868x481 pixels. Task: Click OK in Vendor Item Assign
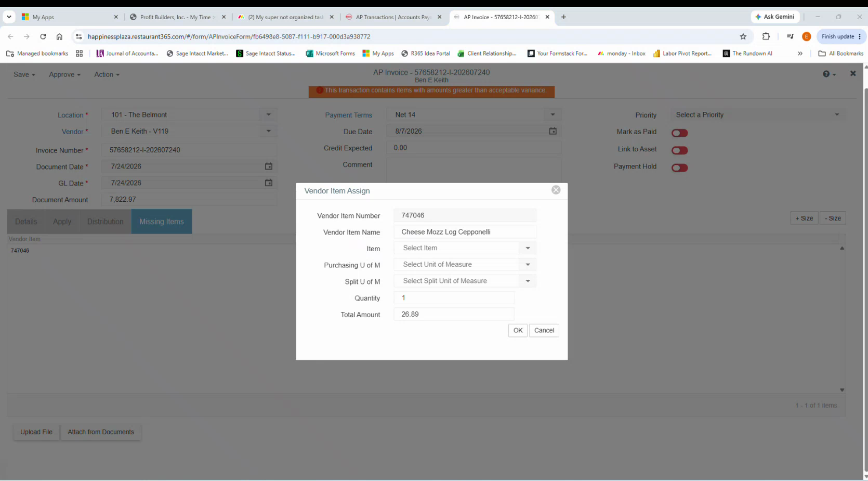tap(518, 330)
